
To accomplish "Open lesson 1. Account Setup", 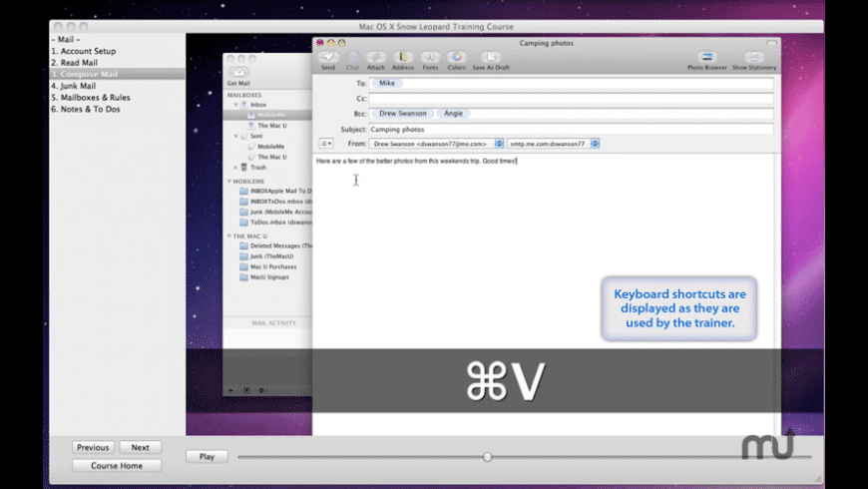I will tap(83, 51).
